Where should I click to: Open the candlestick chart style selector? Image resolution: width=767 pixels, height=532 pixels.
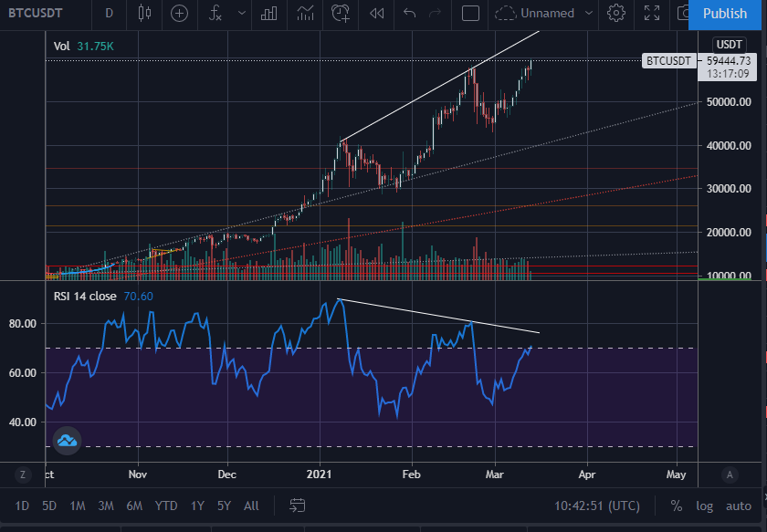point(144,13)
